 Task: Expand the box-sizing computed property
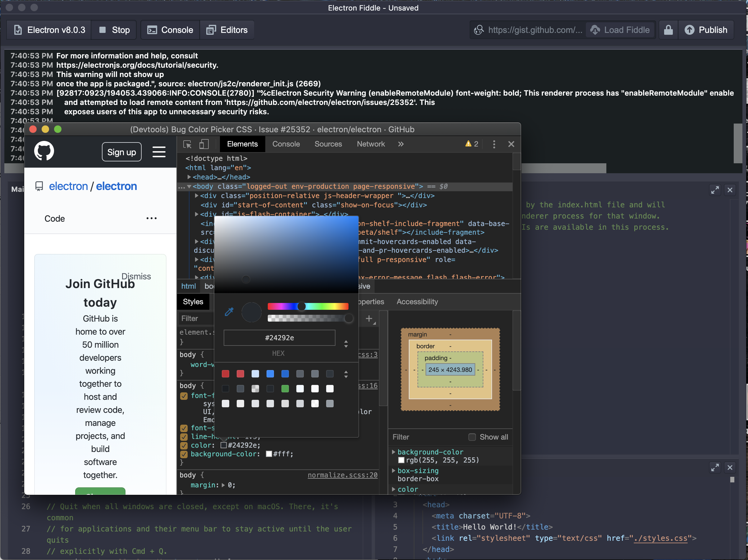(394, 471)
